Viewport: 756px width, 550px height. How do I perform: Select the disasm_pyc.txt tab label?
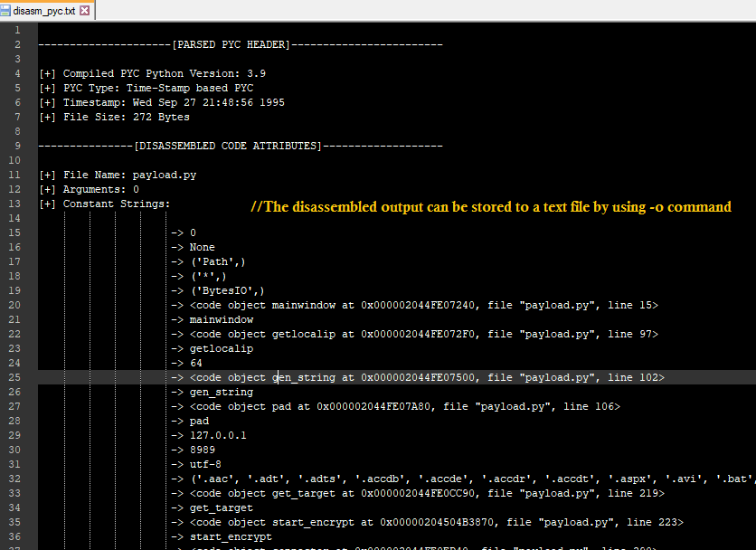(x=44, y=11)
